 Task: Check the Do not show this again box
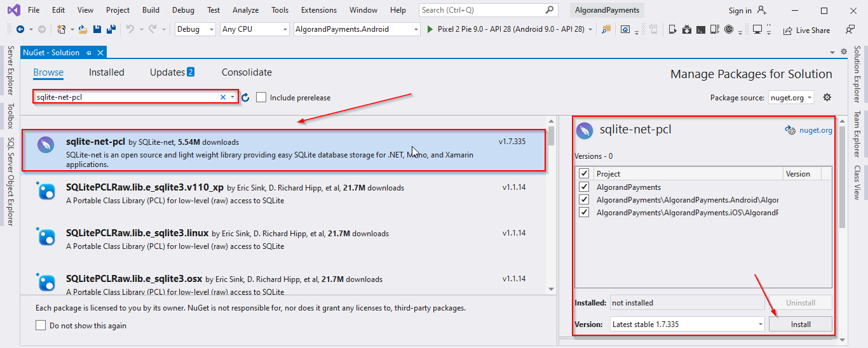41,326
